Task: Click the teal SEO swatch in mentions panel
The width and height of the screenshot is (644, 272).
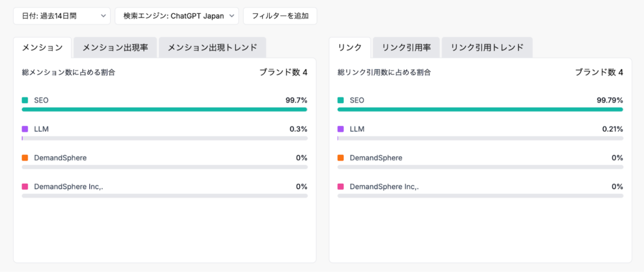Action: pos(25,100)
